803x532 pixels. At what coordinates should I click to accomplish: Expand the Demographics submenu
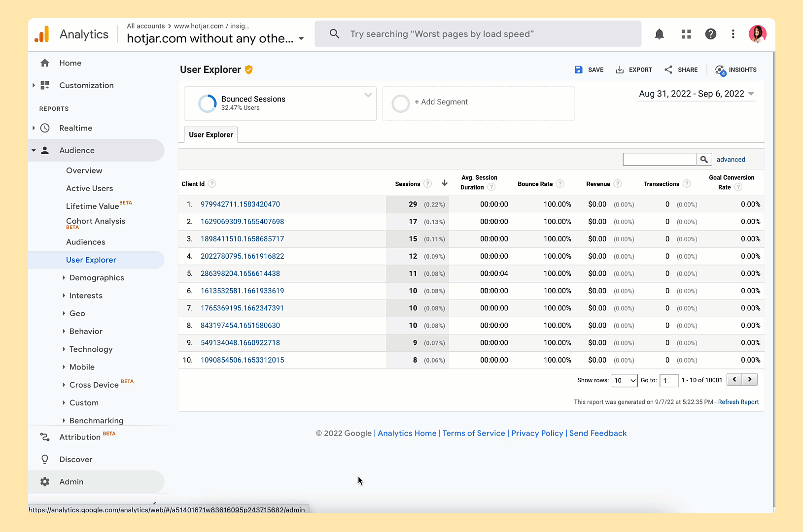64,278
